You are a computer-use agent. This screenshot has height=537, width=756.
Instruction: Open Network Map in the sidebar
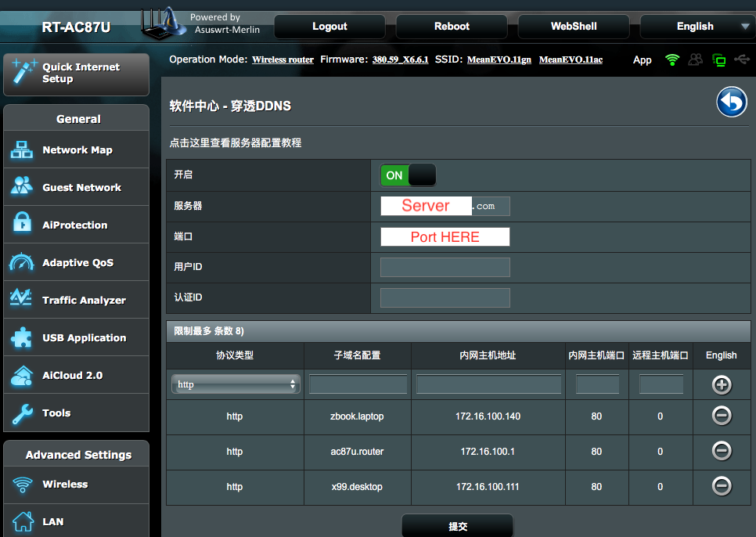77,150
